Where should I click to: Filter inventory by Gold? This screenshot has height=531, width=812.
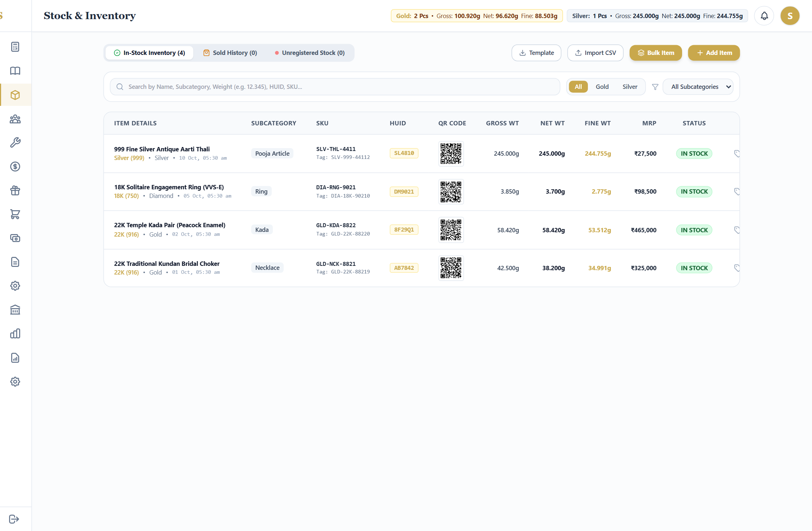[602, 87]
